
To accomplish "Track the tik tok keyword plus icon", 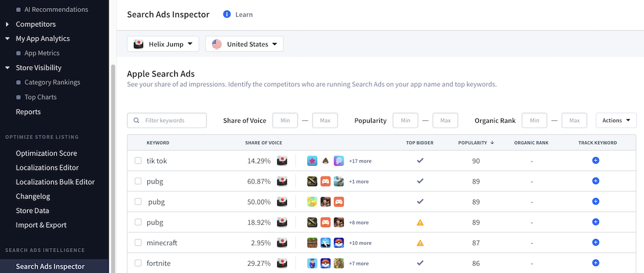I will pyautogui.click(x=596, y=160).
